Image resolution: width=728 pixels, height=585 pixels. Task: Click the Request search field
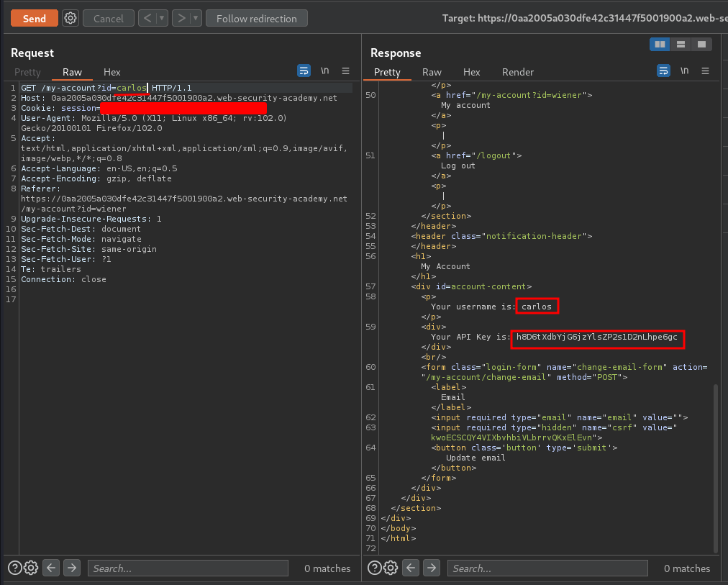click(188, 568)
